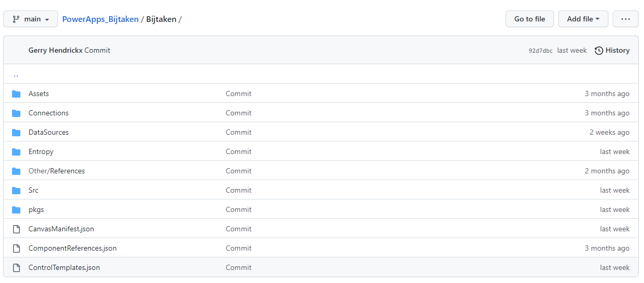Go up to parent directory link
This screenshot has height=283, width=644.
(x=16, y=74)
